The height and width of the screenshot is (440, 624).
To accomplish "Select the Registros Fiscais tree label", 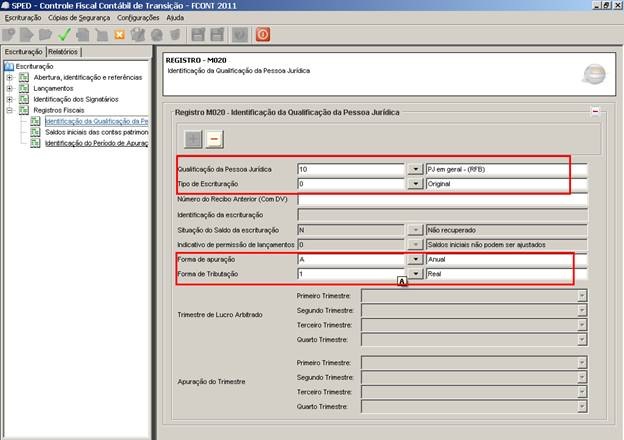I will 59,110.
